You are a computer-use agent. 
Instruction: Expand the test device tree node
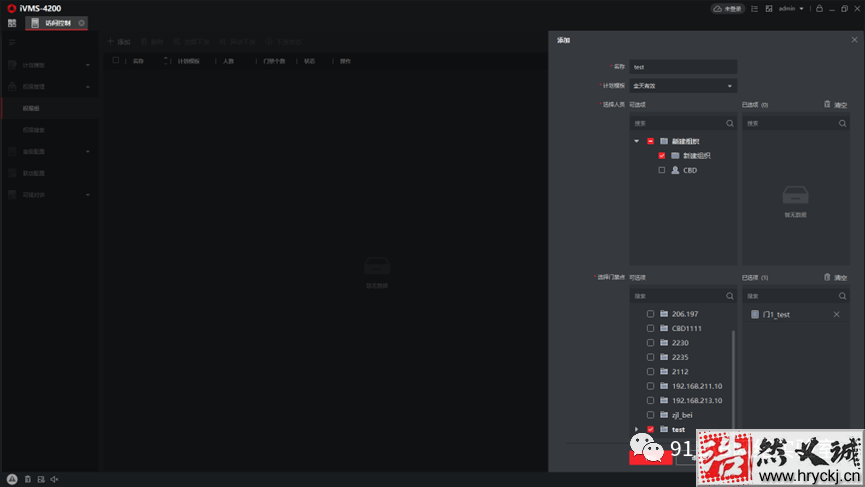(637, 429)
